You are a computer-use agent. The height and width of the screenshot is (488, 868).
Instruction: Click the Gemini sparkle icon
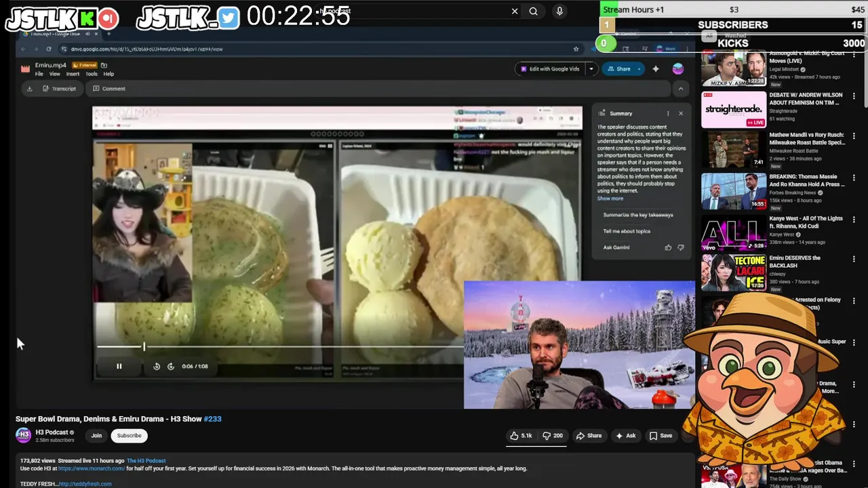(x=656, y=68)
